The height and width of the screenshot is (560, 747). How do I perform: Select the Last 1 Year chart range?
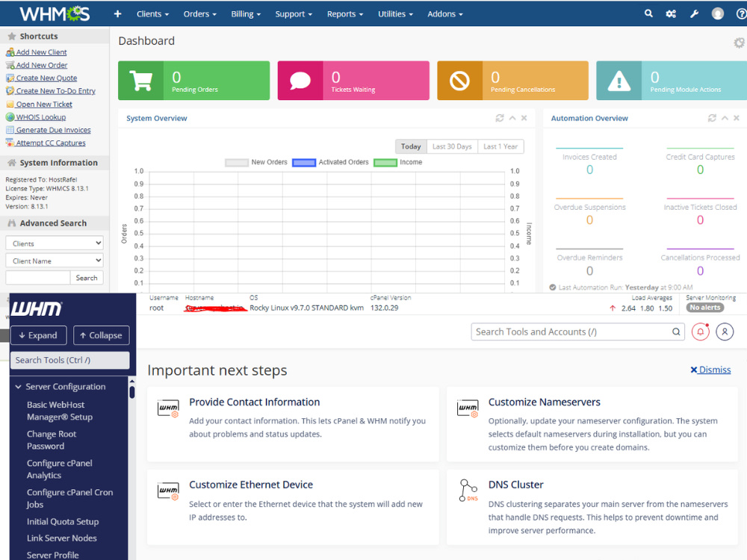(500, 146)
